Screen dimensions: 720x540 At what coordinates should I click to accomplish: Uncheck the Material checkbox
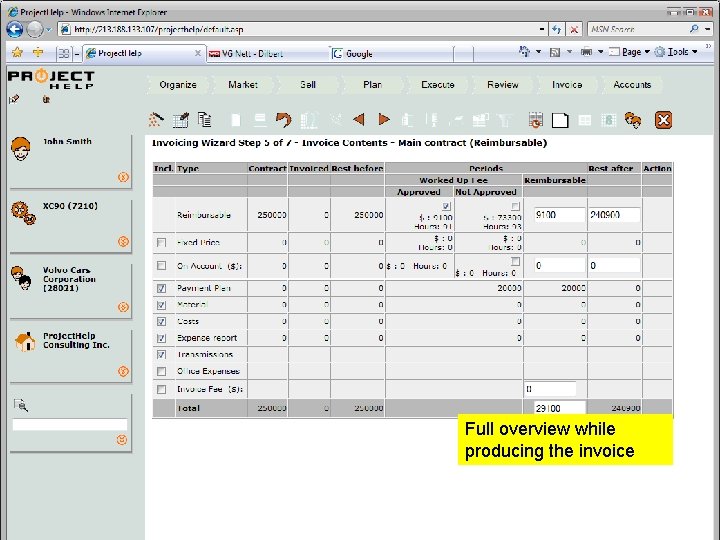(161, 304)
